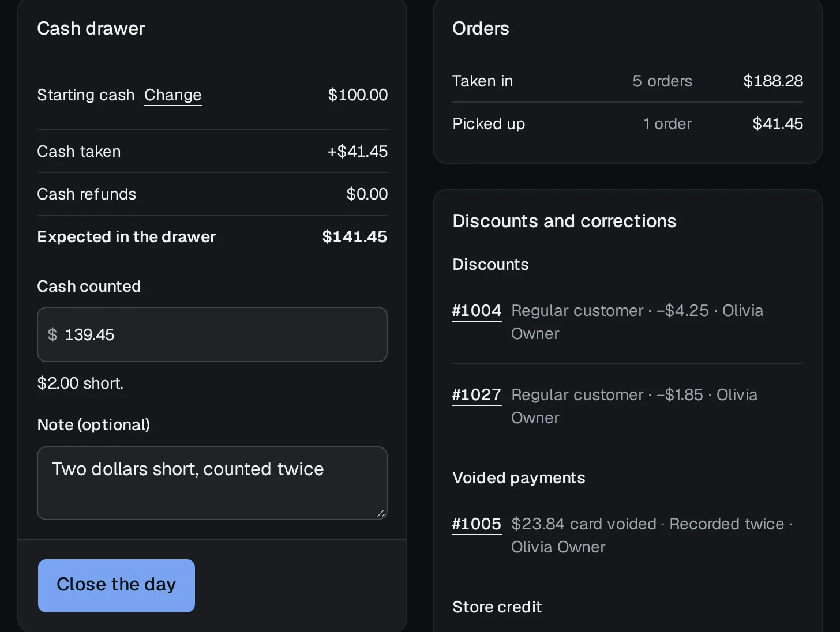Focus the Cash counted input field
The width and height of the screenshot is (840, 632).
[x=212, y=334]
